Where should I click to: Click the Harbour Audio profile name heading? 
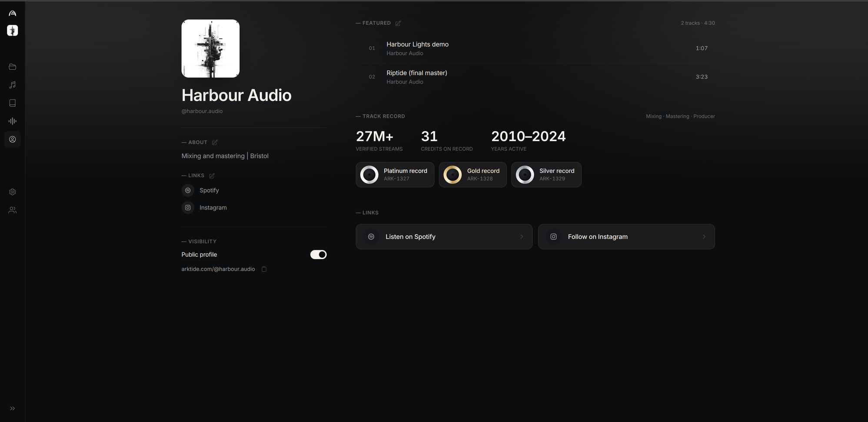pyautogui.click(x=236, y=95)
